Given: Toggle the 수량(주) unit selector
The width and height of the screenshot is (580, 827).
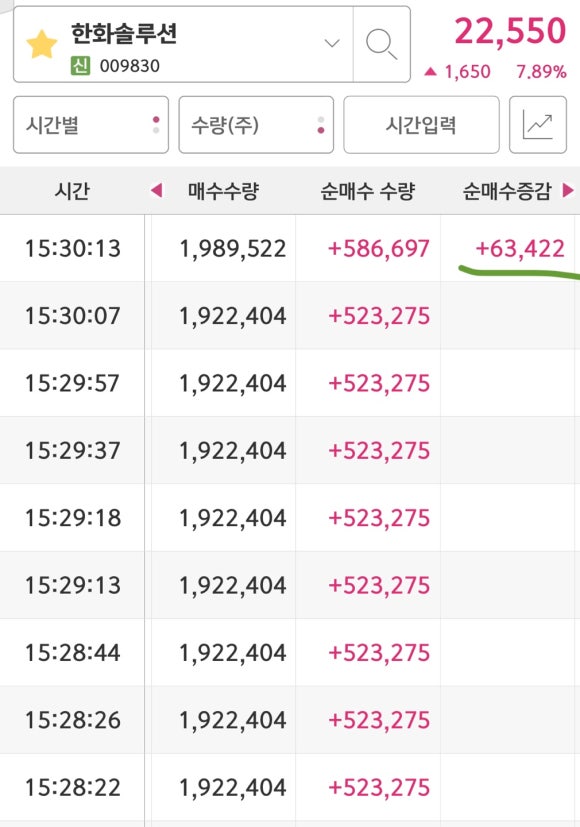Looking at the screenshot, I should point(256,125).
